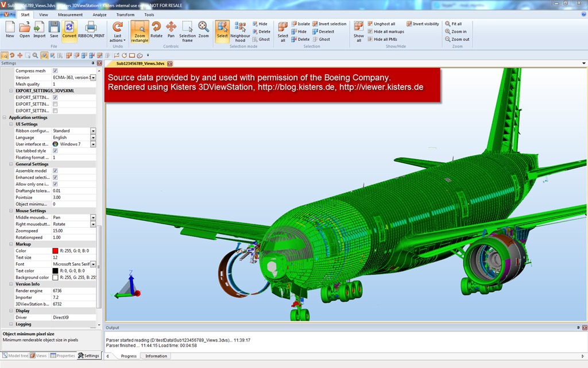
Task: Collapse the Version Info group
Action: 11,284
